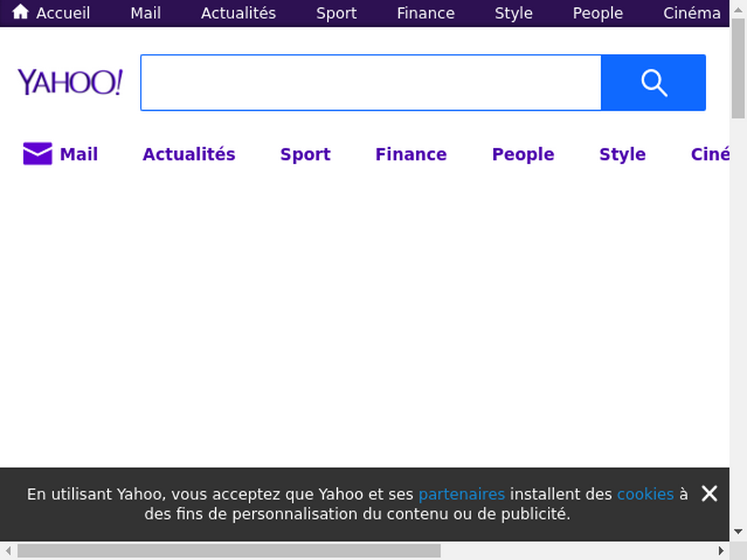Click the vertical scrollbar down arrow
Image resolution: width=747 pixels, height=560 pixels.
[738, 532]
